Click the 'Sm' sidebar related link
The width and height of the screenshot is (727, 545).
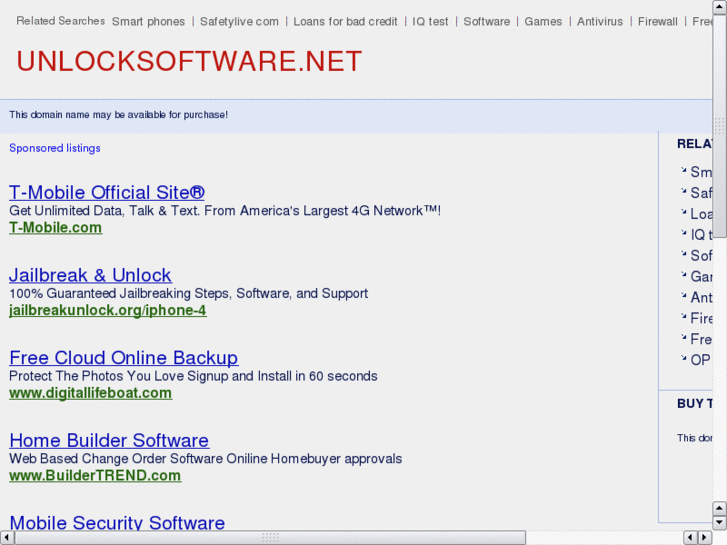[x=701, y=172]
